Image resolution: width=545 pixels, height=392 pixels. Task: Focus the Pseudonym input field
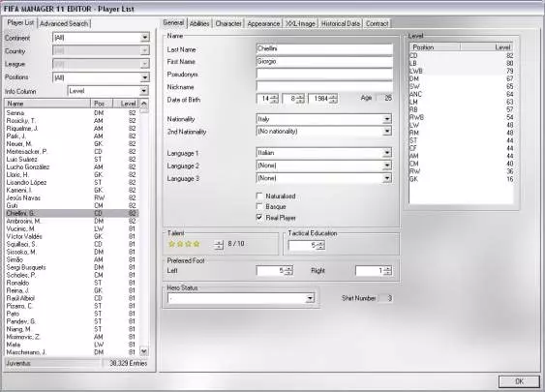(324, 74)
